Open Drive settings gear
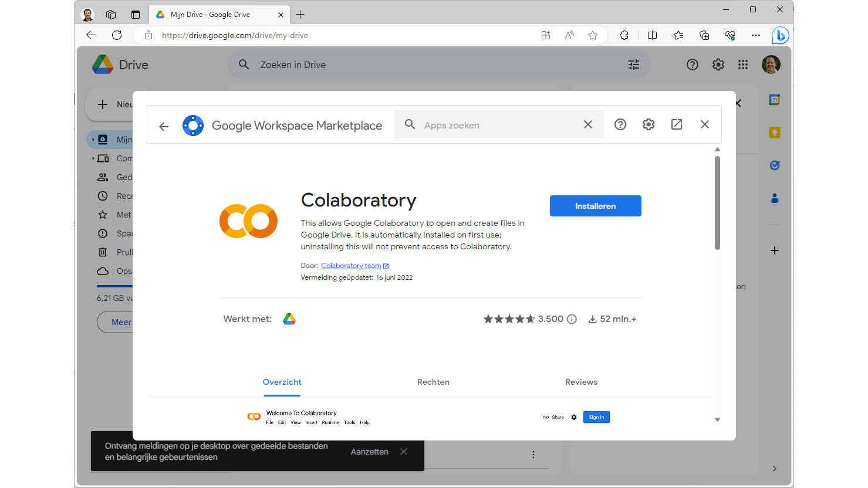This screenshot has width=868, height=488. point(718,65)
